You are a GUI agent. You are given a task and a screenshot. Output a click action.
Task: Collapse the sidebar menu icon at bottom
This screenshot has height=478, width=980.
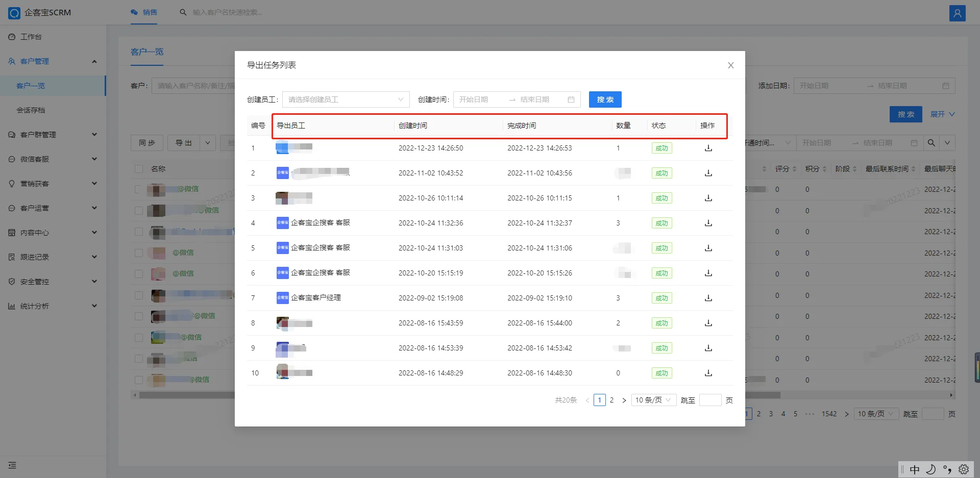tap(12, 465)
